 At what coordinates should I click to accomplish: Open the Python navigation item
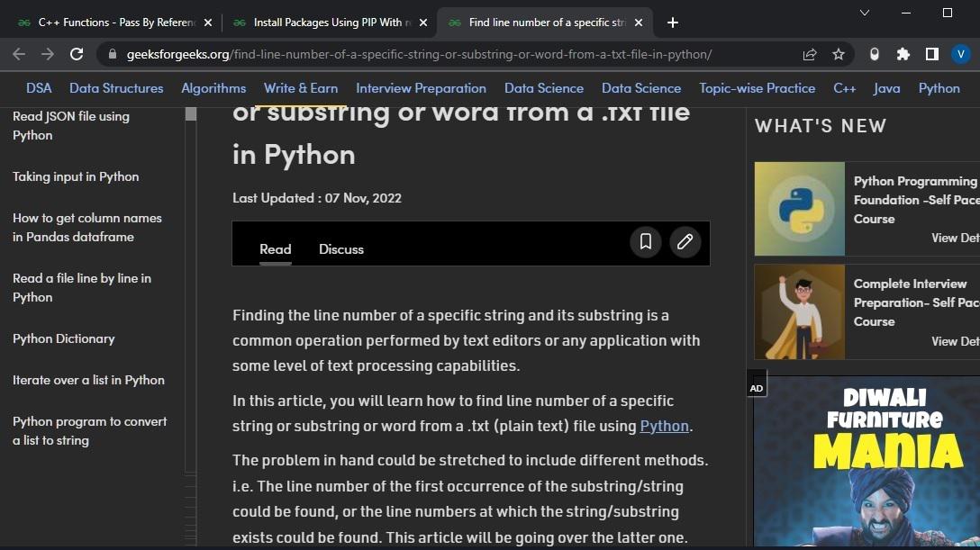[939, 88]
